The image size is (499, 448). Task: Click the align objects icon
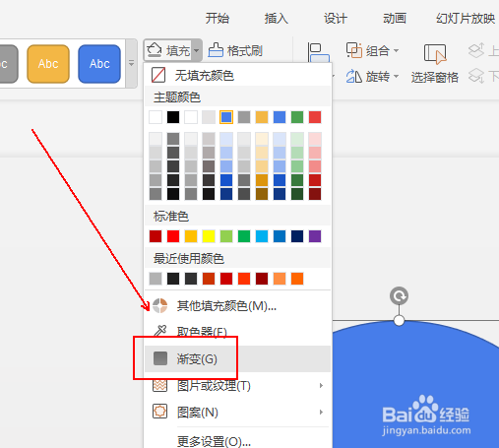click(x=318, y=52)
